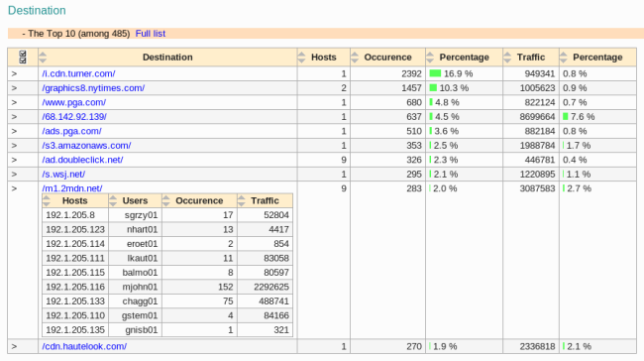Select user chagg01 cell
The width and height of the screenshot is (644, 361).
click(135, 301)
